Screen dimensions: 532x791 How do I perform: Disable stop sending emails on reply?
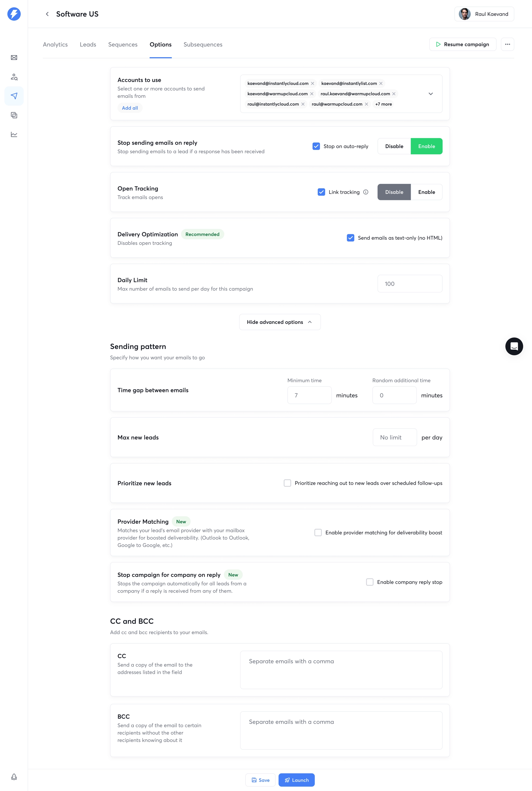394,146
